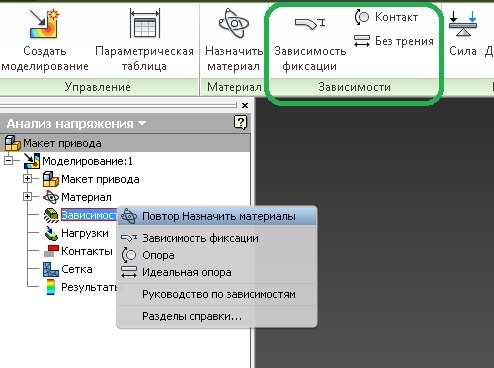Click the Зависимости ribbon panel title

(x=354, y=87)
